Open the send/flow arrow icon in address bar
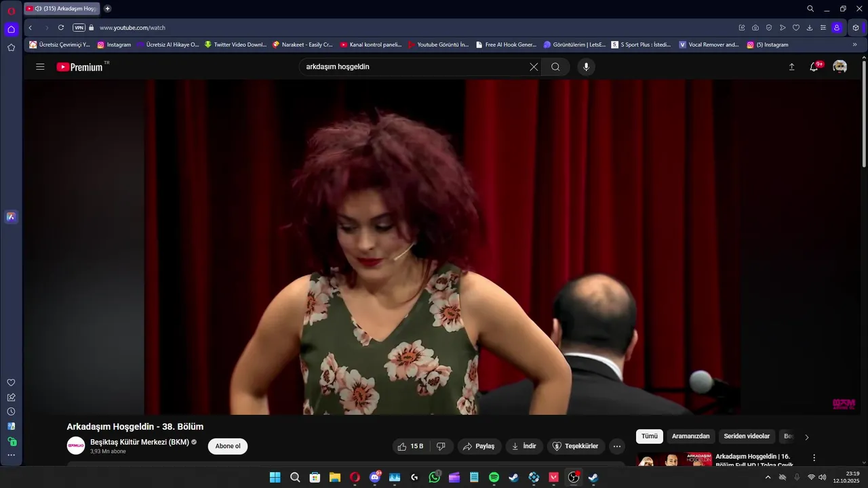Screen dimensions: 868x488 (783, 28)
